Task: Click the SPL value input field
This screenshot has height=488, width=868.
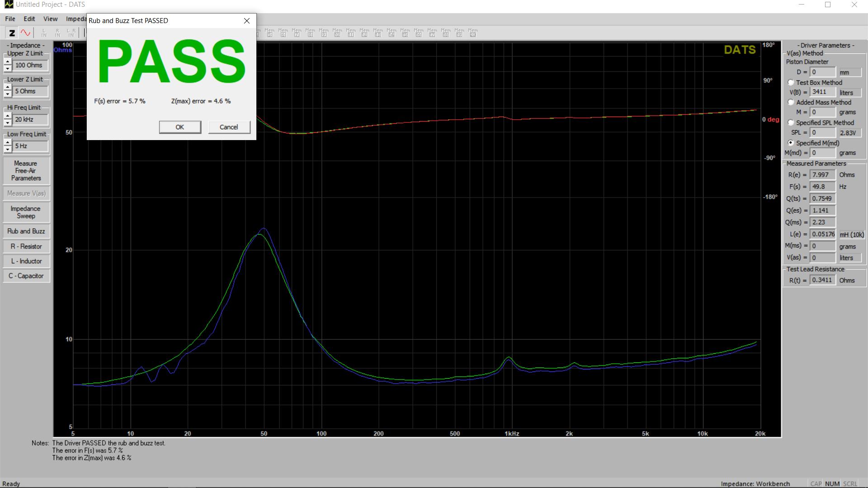Action: pyautogui.click(x=823, y=132)
